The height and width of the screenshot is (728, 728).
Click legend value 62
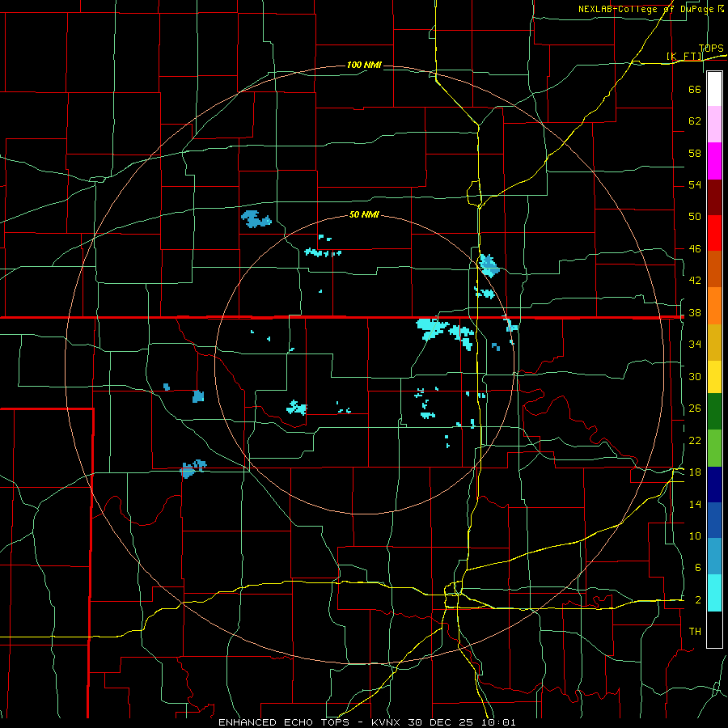(695, 121)
